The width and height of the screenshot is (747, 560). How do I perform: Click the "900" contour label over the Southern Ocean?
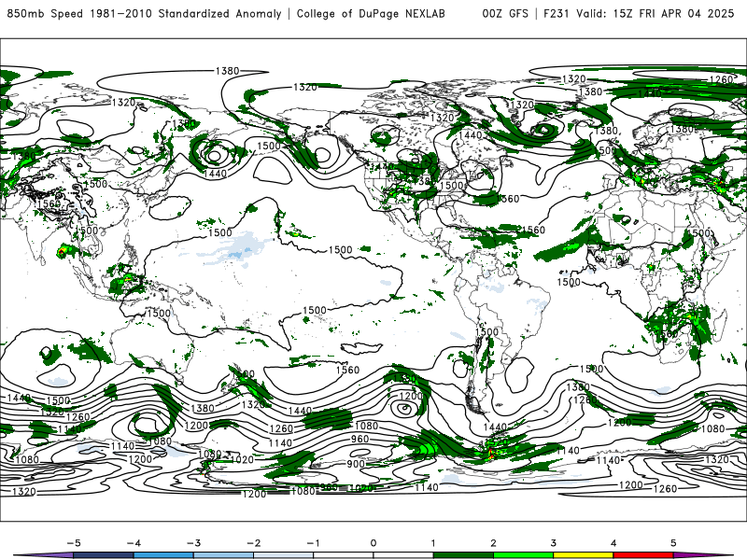click(356, 464)
